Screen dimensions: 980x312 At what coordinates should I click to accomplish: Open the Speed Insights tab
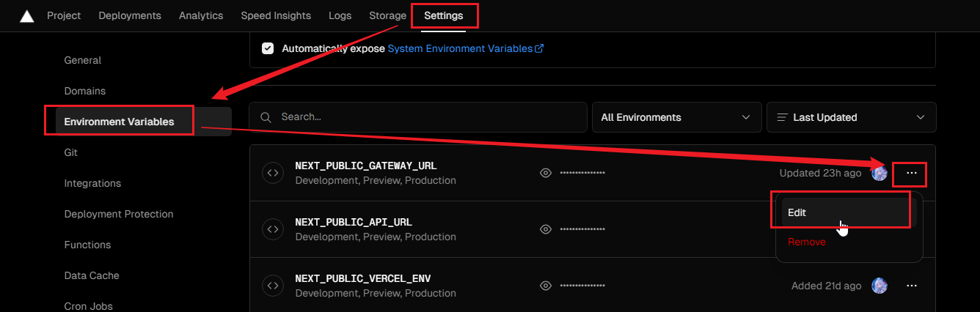(x=276, y=15)
